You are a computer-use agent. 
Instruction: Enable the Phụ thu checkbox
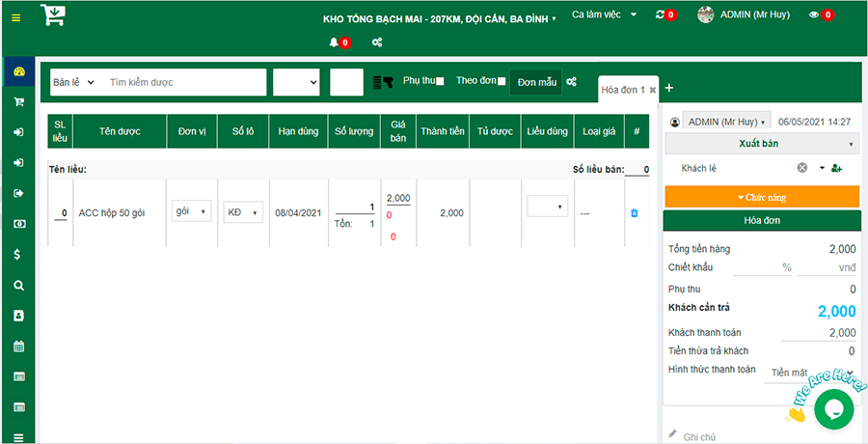click(x=440, y=82)
